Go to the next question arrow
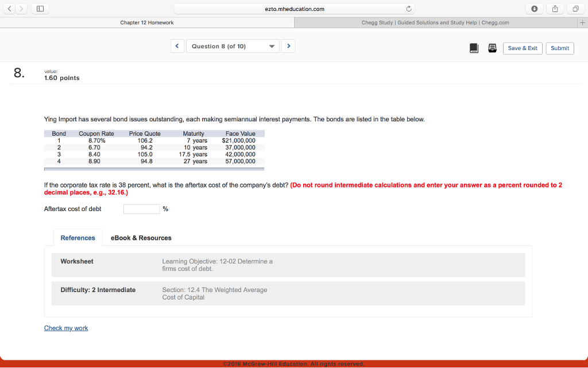 (x=288, y=46)
